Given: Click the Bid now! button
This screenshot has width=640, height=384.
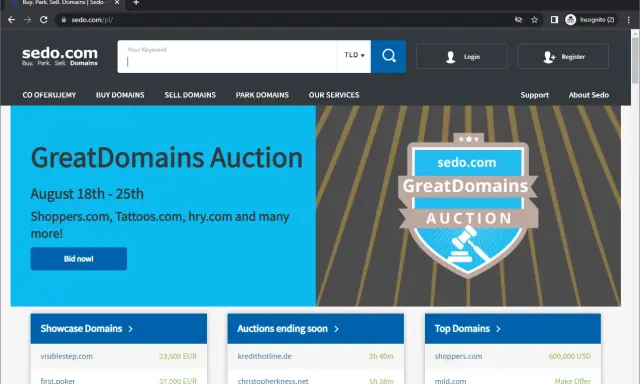Looking at the screenshot, I should pos(79,259).
